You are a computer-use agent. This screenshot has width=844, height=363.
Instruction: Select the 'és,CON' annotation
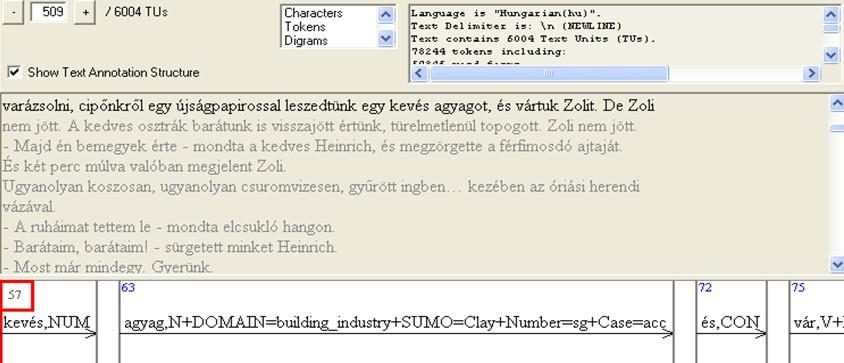tap(730, 323)
